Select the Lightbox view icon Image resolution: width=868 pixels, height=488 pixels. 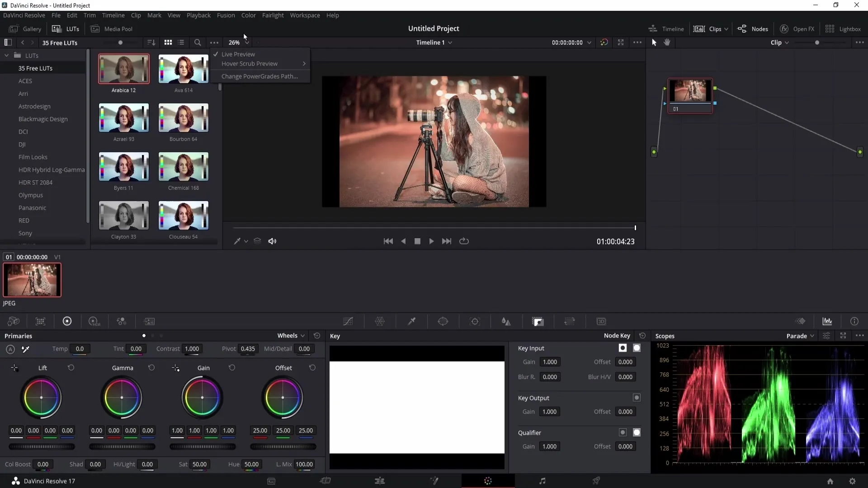pos(830,28)
